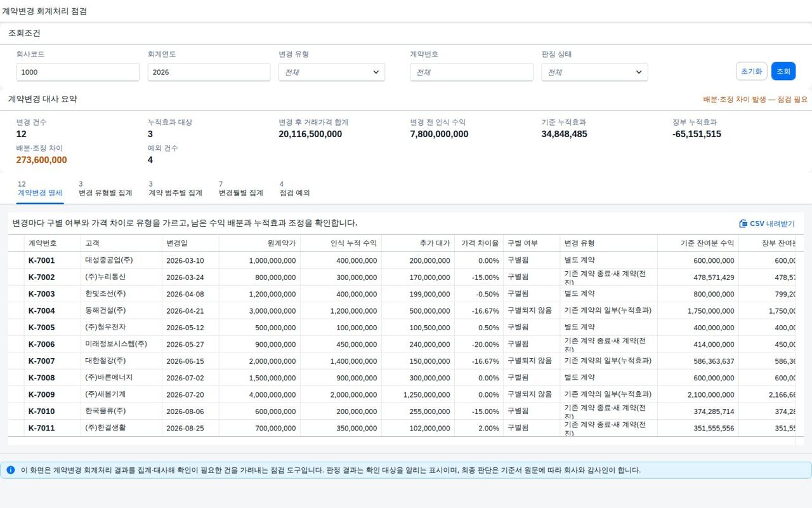Focus the 회사코드 input field
Image resolution: width=812 pixels, height=508 pixels.
[78, 72]
